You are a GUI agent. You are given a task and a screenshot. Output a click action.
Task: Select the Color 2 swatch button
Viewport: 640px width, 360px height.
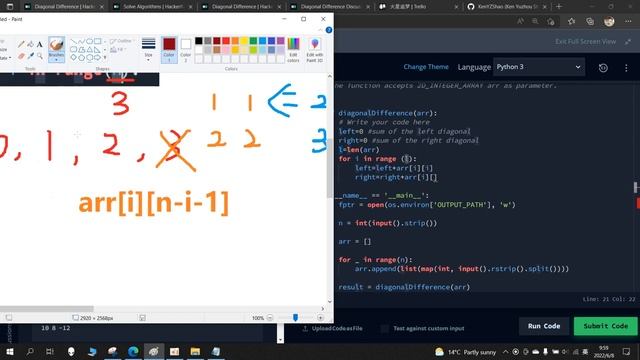pyautogui.click(x=186, y=49)
